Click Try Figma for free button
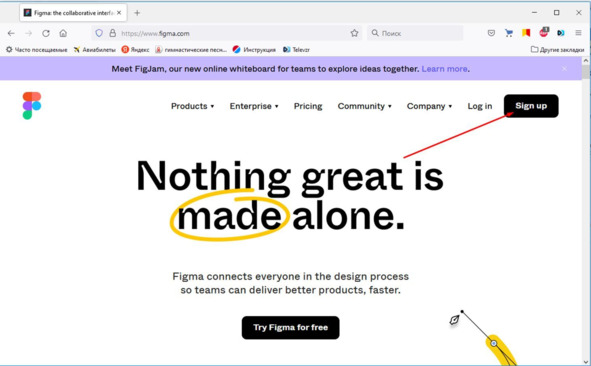The image size is (591, 366). tap(291, 328)
